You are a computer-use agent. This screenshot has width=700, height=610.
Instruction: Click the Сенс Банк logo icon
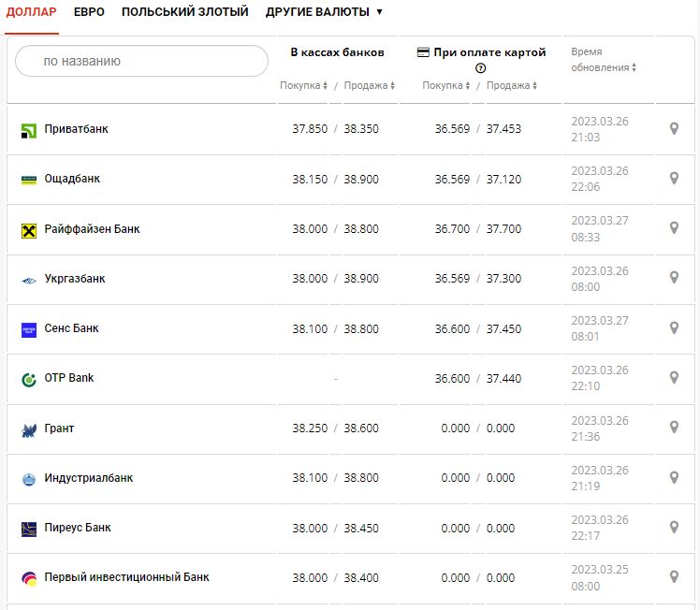pos(28,329)
